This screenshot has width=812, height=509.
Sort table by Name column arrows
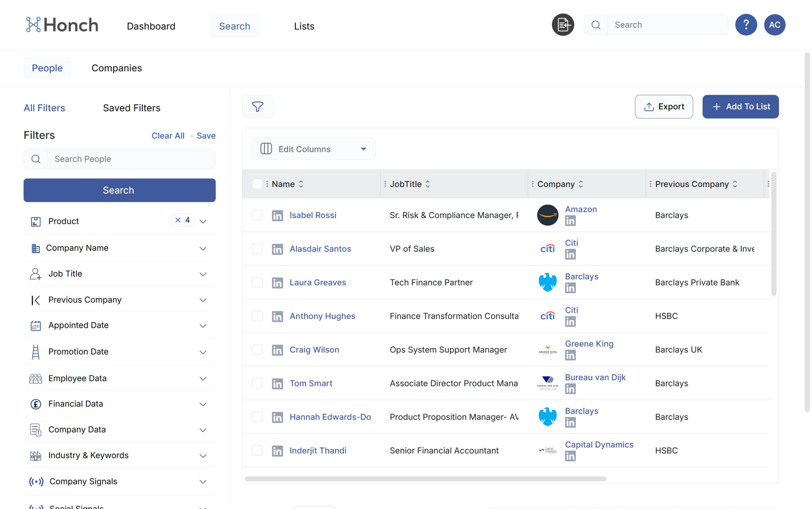coord(301,184)
